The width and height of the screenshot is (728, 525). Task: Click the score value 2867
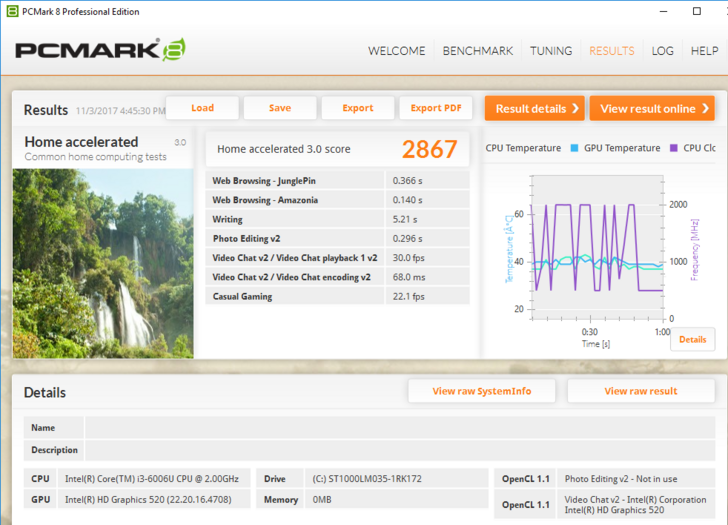429,149
